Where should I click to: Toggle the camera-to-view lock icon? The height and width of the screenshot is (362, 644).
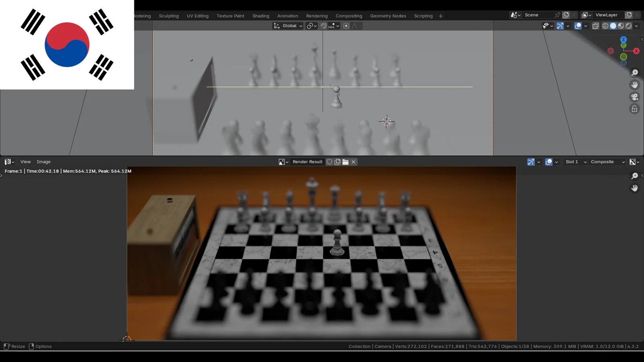point(634,109)
